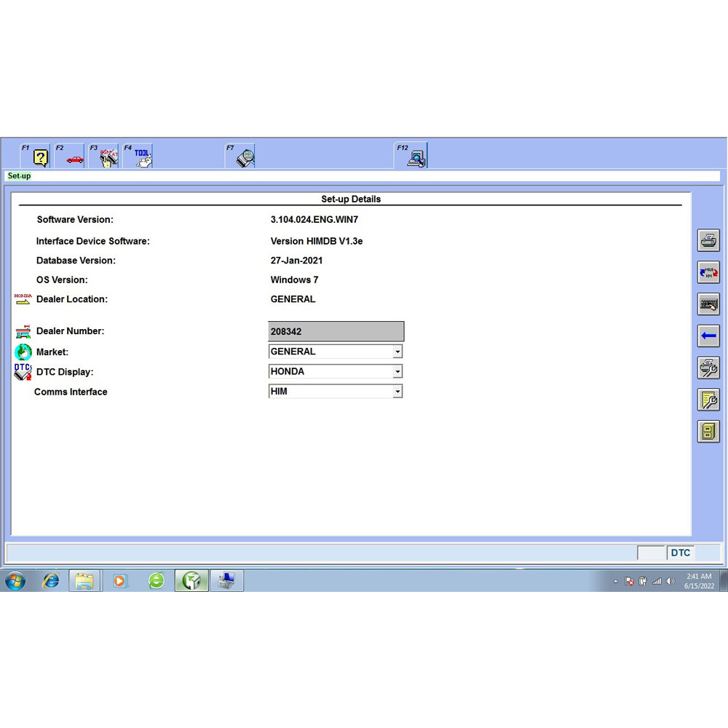Click the Windows Start button
Viewport: 728px width, 728px height.
coord(15,581)
